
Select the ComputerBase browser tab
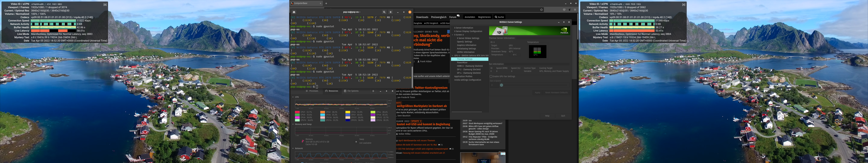pos(306,3)
